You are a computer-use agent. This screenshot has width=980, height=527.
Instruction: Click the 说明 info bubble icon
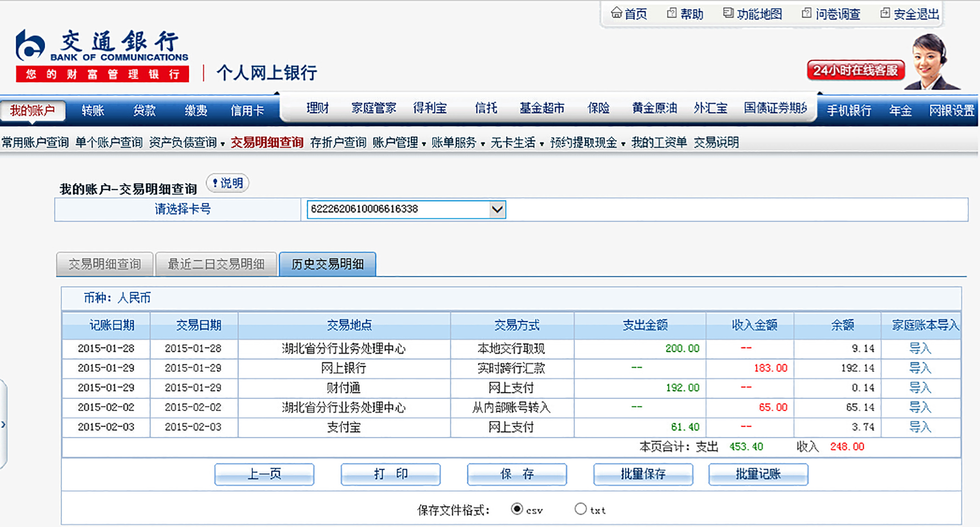(227, 183)
